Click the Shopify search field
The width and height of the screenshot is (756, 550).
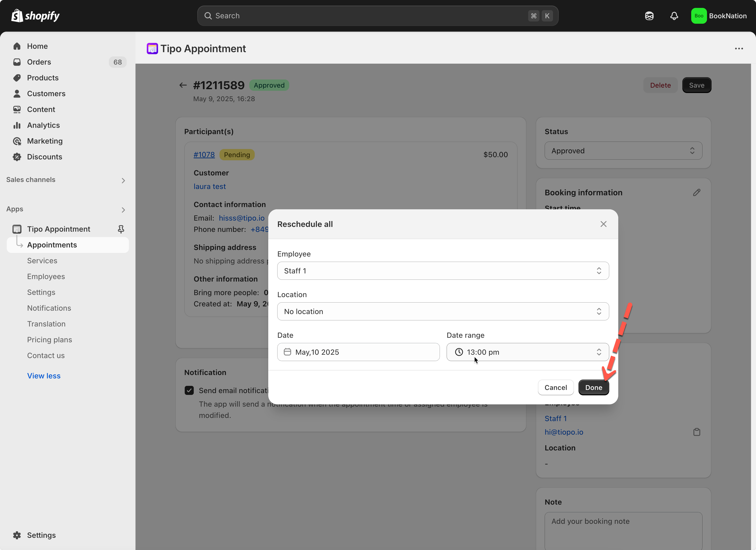point(367,16)
